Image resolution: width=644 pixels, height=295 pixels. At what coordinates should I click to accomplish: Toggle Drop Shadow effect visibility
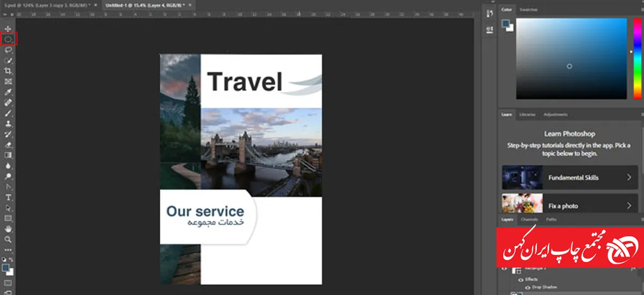click(x=526, y=287)
